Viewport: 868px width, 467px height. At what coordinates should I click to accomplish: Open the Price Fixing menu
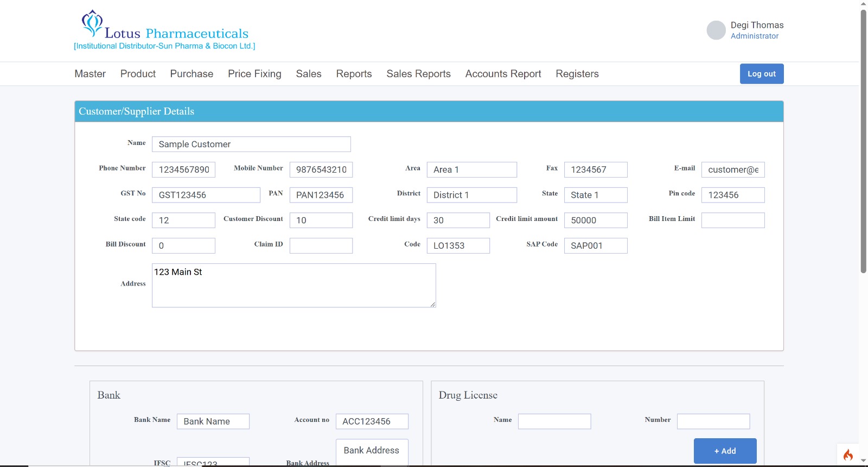[254, 74]
